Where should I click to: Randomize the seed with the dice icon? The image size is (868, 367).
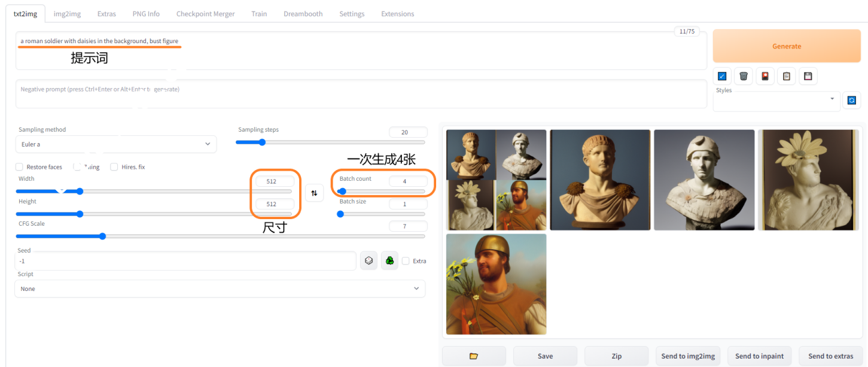368,260
